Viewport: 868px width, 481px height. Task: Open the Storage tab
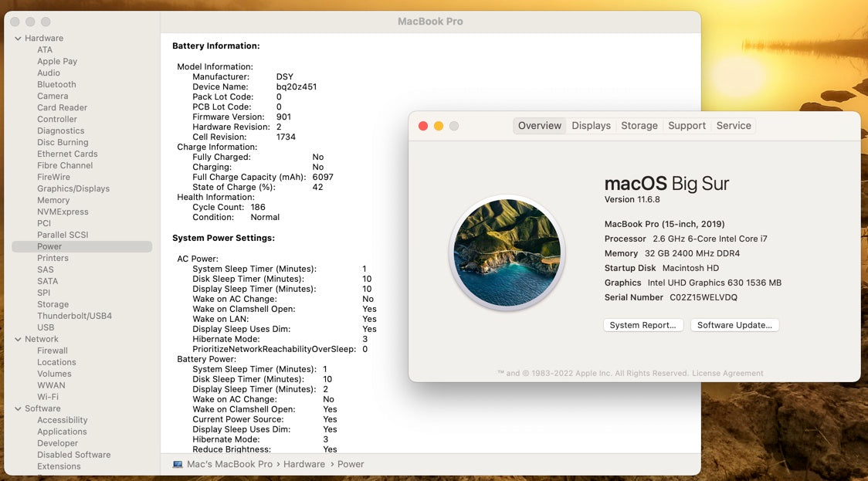pos(639,126)
